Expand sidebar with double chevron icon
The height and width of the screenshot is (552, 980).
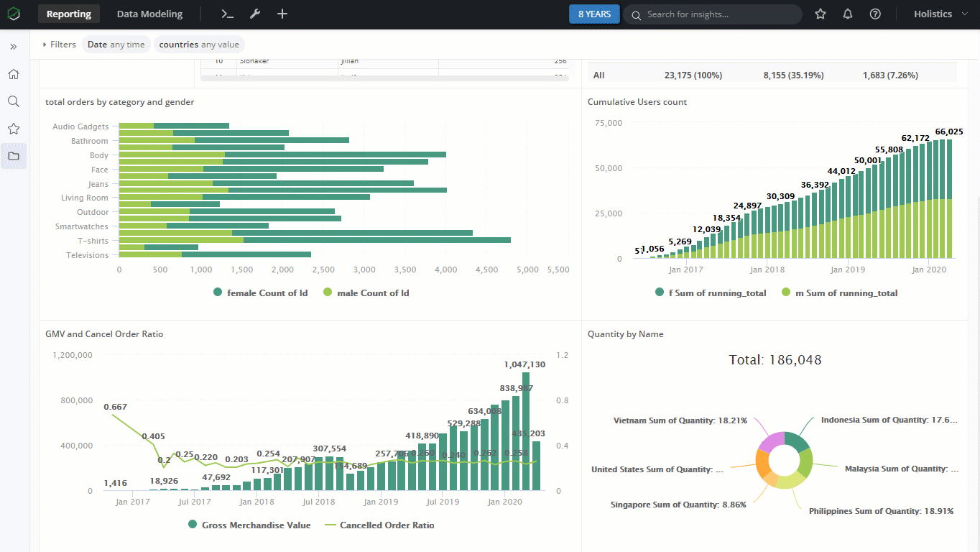point(14,46)
